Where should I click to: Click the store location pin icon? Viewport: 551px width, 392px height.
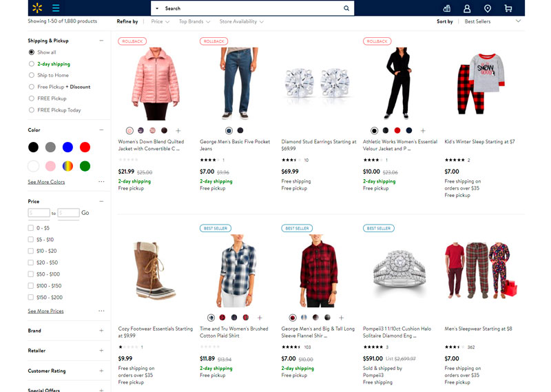pos(488,8)
